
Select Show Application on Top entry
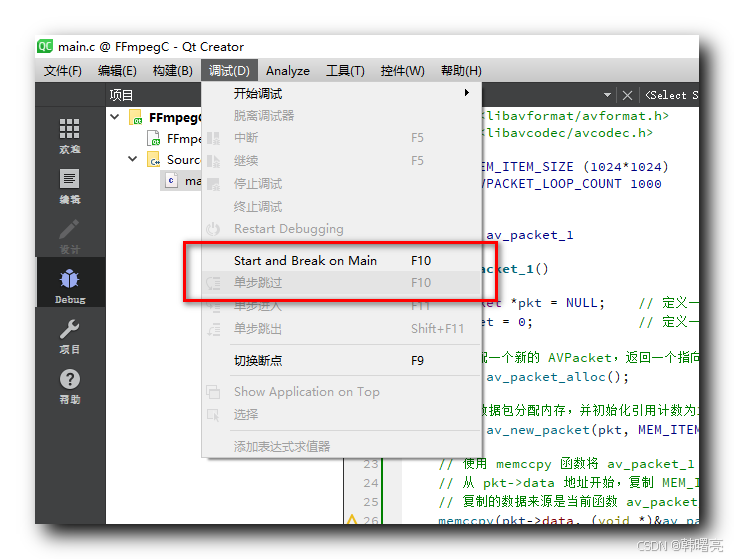(342, 392)
